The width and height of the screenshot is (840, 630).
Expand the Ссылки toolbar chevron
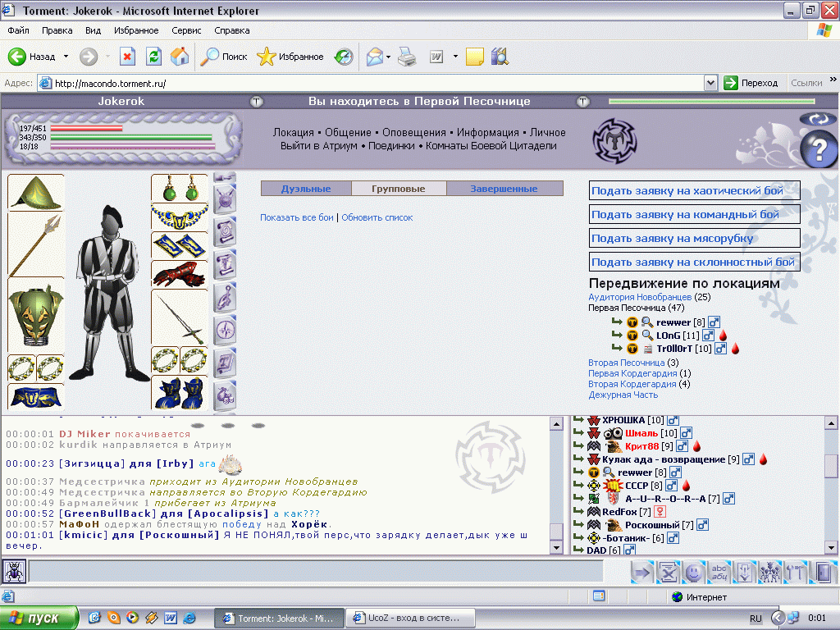(x=833, y=80)
